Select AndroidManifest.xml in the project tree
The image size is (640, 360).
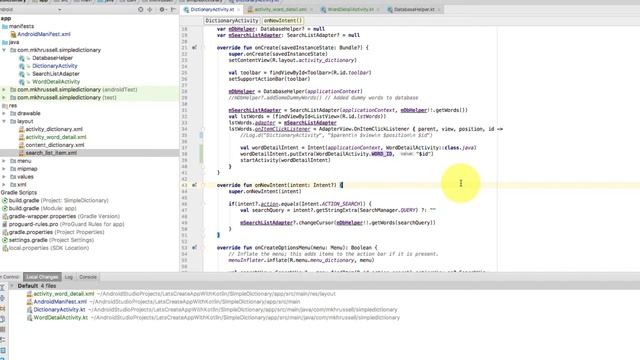[x=44, y=34]
